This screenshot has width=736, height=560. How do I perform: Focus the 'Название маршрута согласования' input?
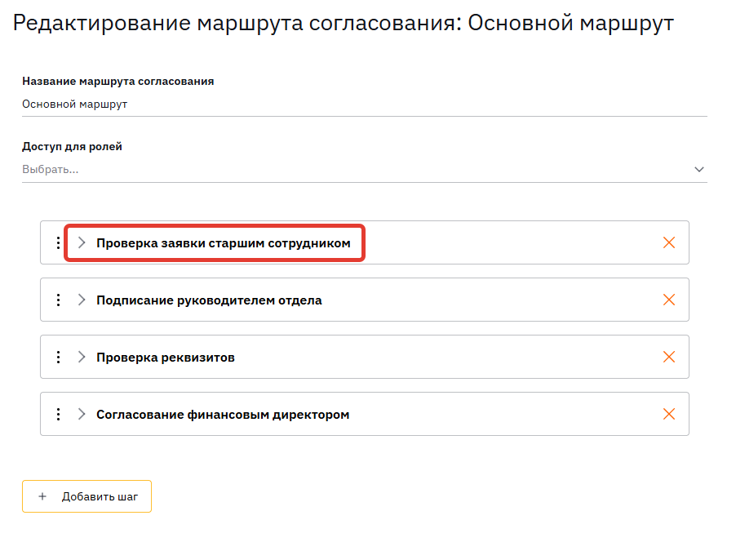coord(363,104)
